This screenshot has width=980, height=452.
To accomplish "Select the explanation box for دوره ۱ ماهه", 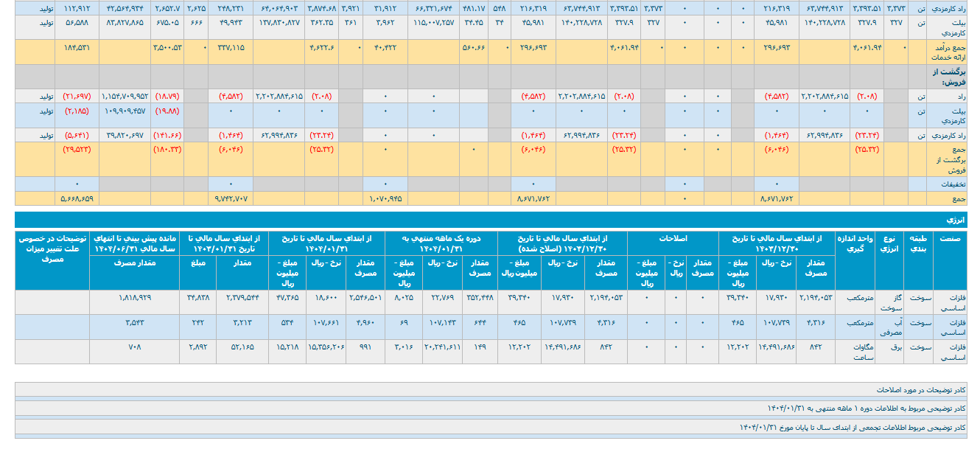I will (495, 408).
